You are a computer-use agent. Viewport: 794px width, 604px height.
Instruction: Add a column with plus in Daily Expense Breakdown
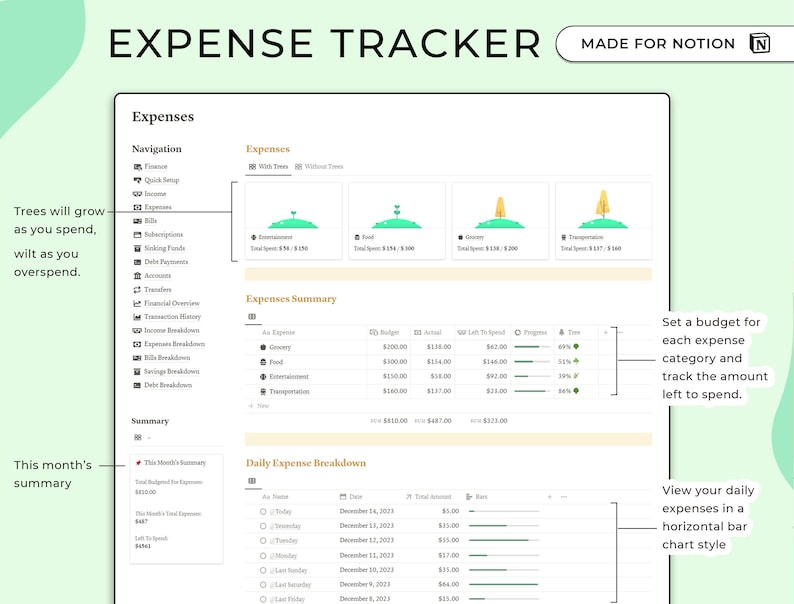click(549, 497)
